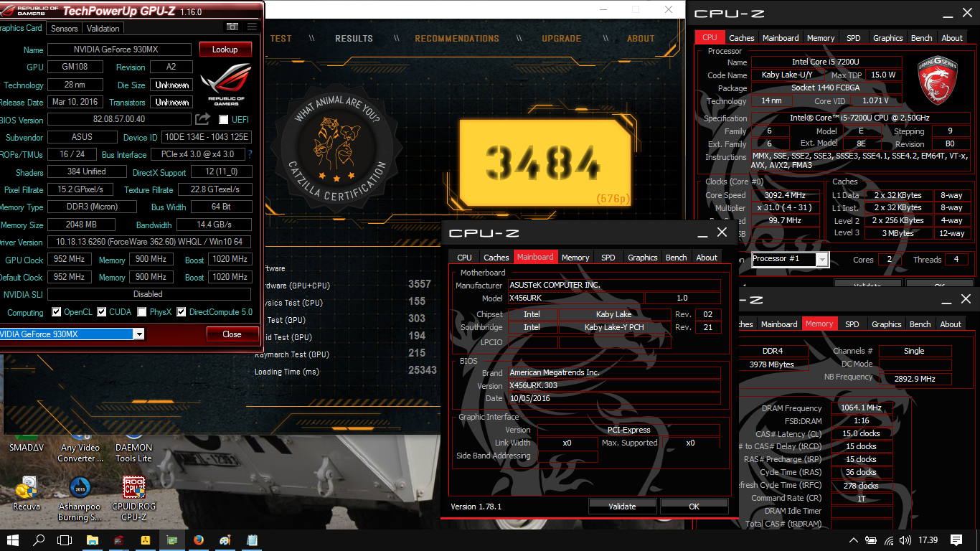Click the Lookup button in GPU-Z
This screenshot has height=551, width=980.
coord(225,50)
